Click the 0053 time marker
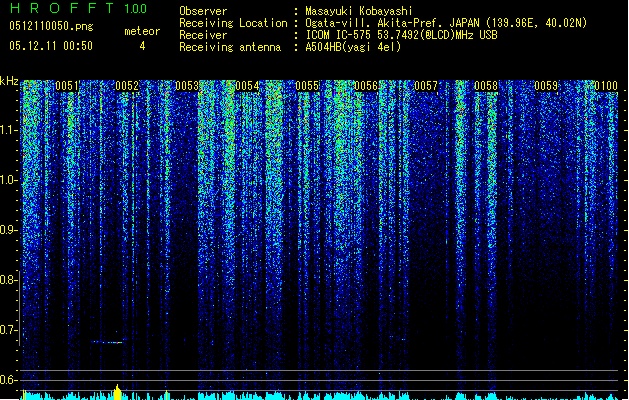This screenshot has width=629, height=400. [187, 86]
